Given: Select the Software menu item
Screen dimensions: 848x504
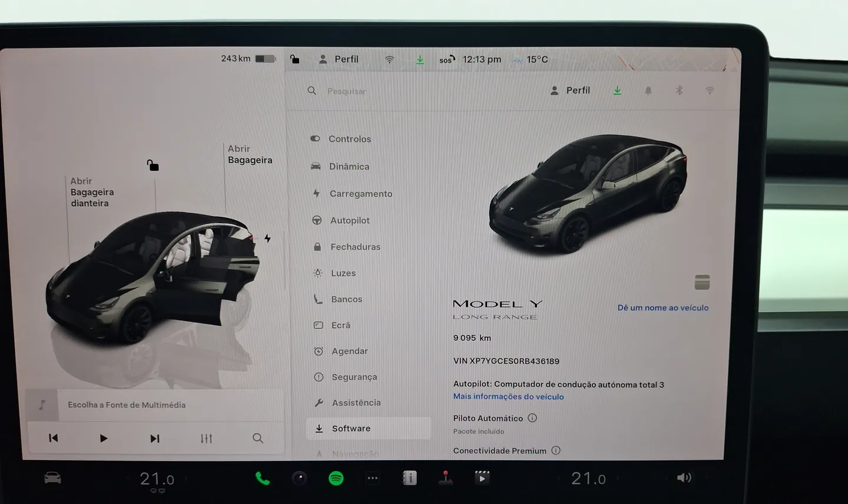Looking at the screenshot, I should [368, 428].
